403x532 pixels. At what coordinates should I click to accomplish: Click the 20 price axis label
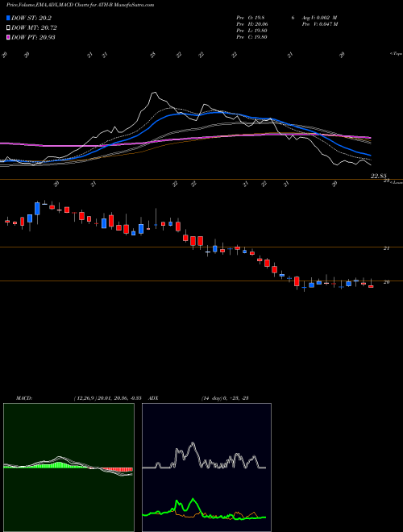pos(386,282)
